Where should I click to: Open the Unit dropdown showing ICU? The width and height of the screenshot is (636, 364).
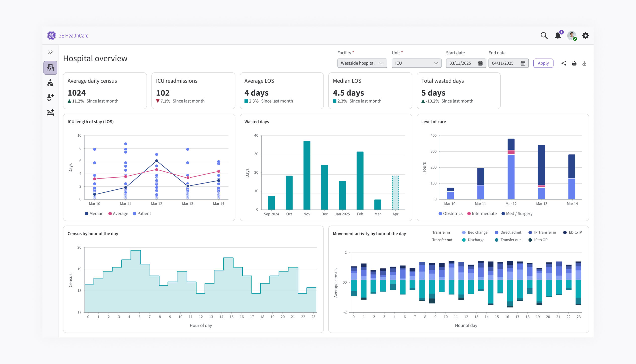[416, 63]
